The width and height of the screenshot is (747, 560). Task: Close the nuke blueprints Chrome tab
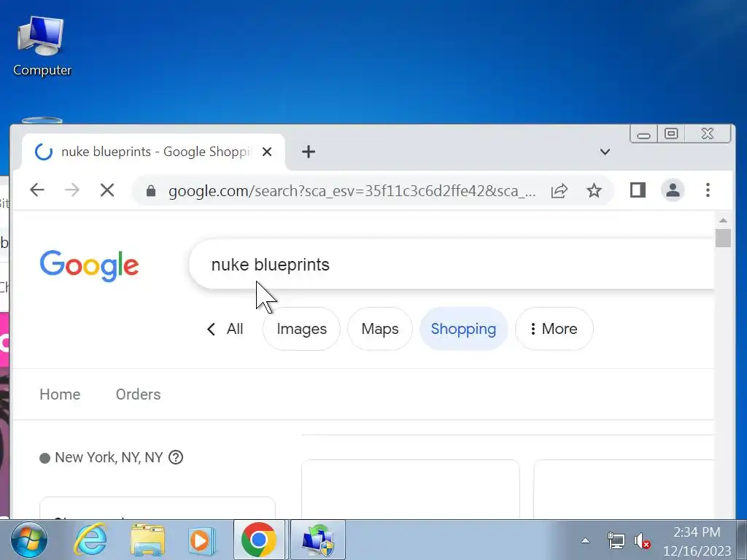coord(267,152)
